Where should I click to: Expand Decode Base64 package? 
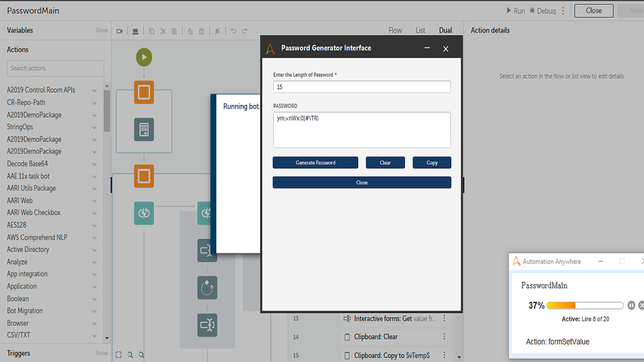94,164
